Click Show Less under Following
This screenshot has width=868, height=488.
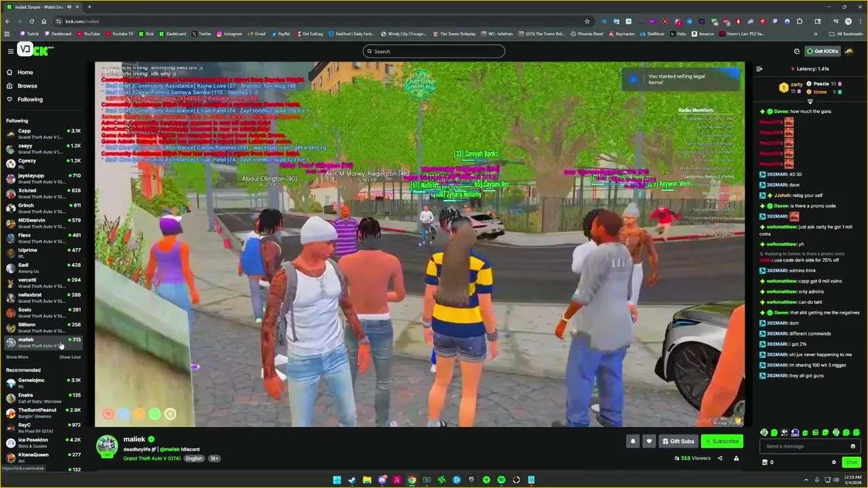pyautogui.click(x=70, y=357)
